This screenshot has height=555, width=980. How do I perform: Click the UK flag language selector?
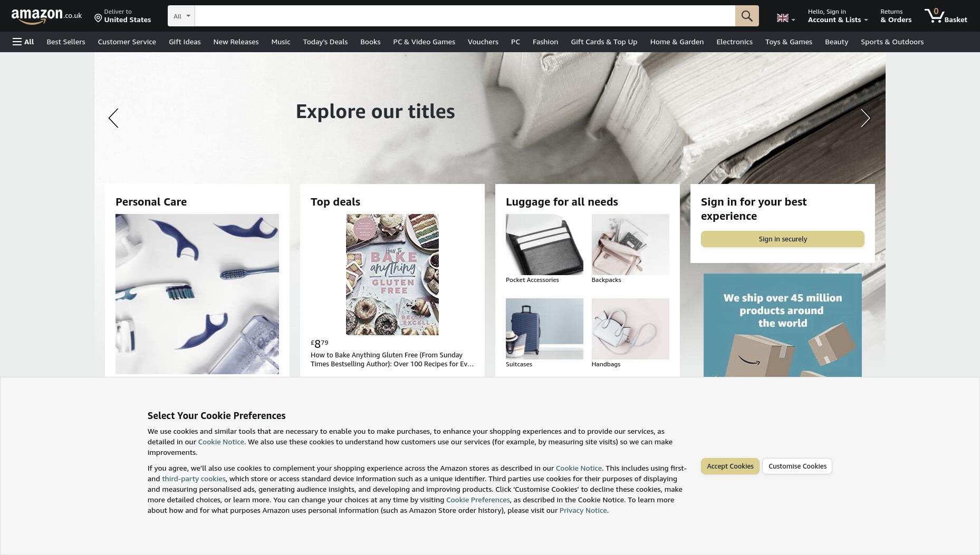pyautogui.click(x=785, y=18)
